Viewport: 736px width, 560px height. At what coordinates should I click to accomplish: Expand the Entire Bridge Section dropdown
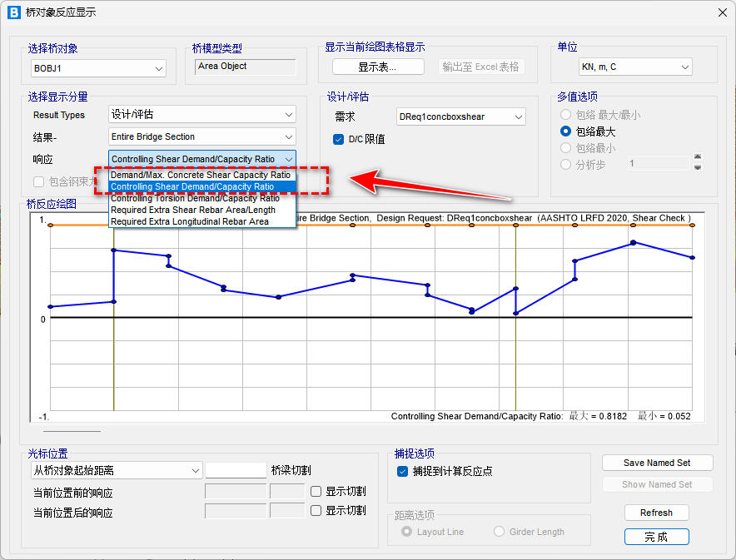202,136
